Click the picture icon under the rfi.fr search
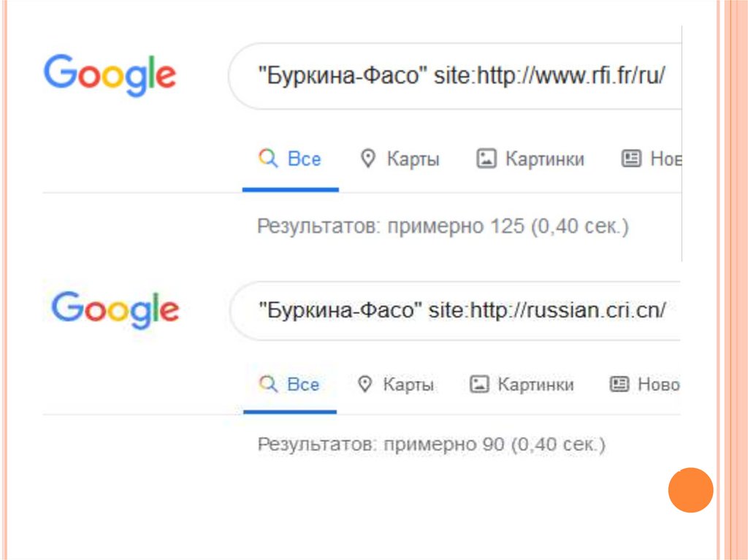 tap(486, 158)
